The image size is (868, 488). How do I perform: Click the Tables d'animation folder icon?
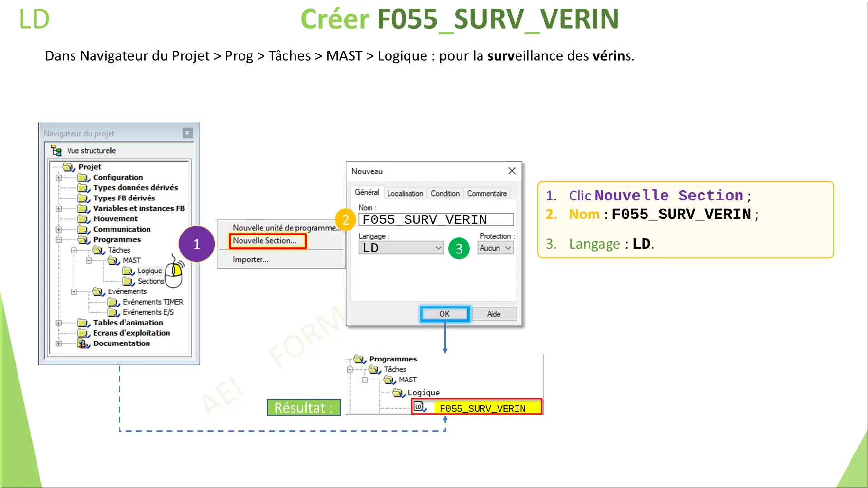pyautogui.click(x=83, y=323)
